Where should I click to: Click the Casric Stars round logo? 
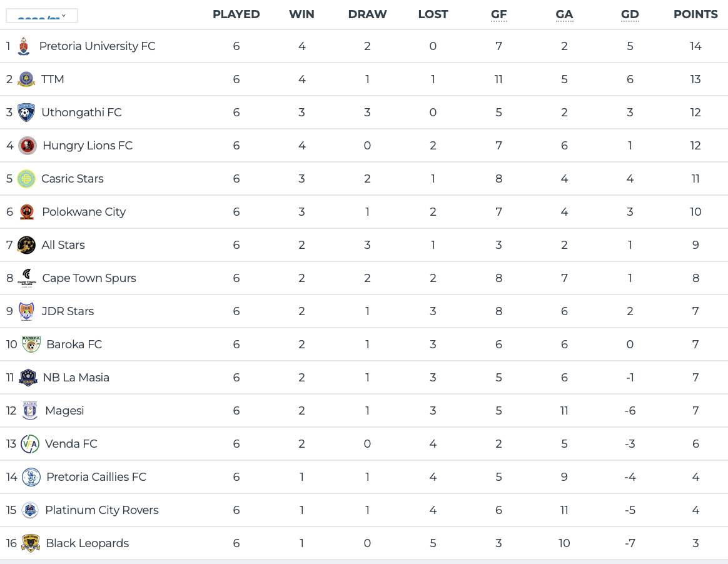point(26,179)
